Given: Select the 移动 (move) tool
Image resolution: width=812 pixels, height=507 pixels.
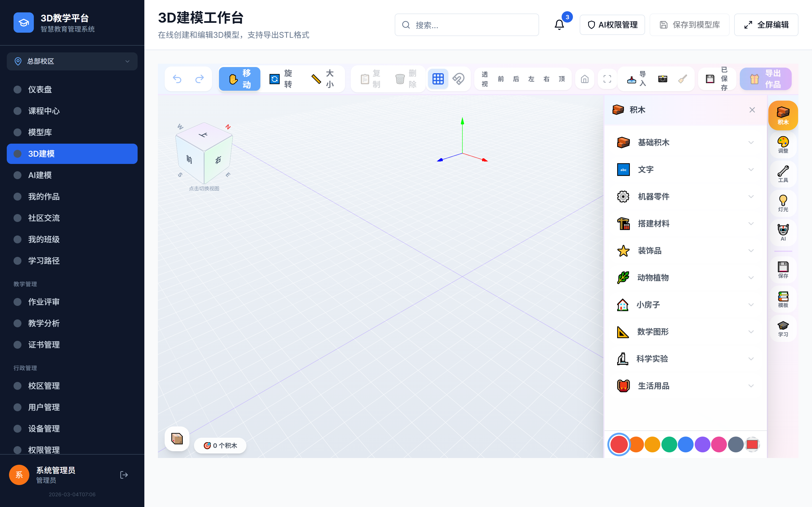Looking at the screenshot, I should point(239,79).
